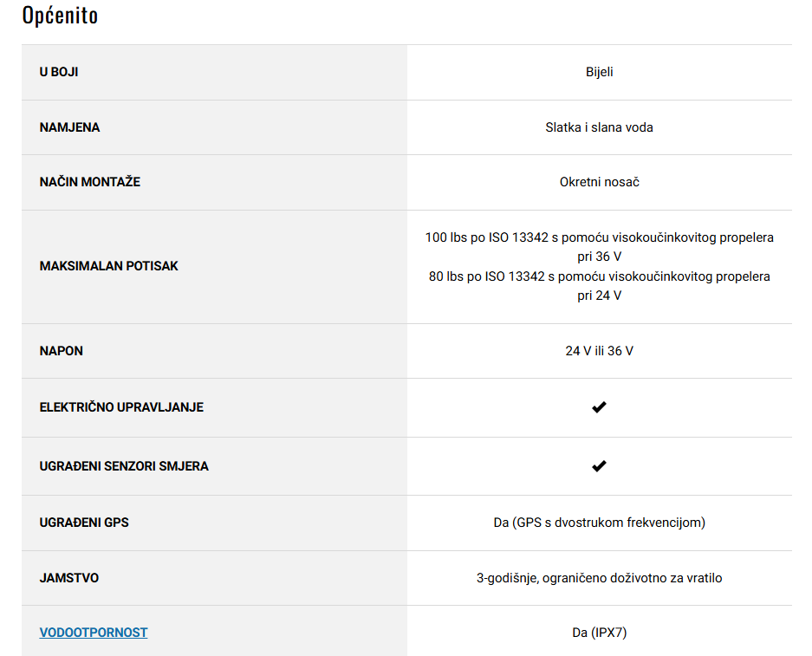Select the NAMJENA row label
Screen dimensions: 812x656
[69, 127]
